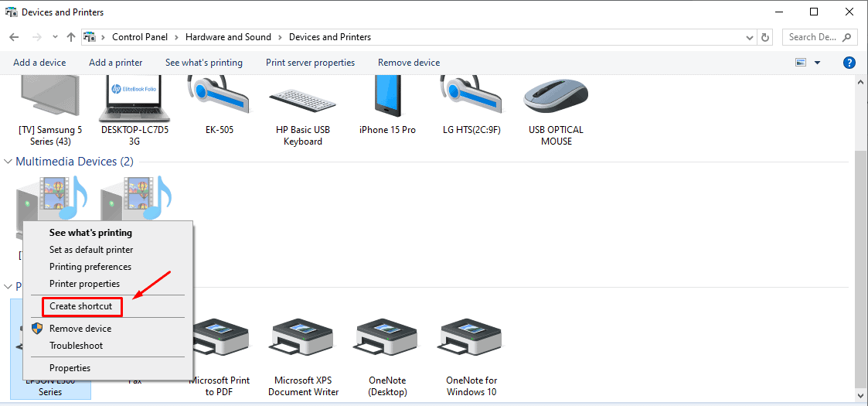Image resolution: width=868 pixels, height=406 pixels.
Task: Open the recent locations dropdown arrow
Action: [55, 37]
